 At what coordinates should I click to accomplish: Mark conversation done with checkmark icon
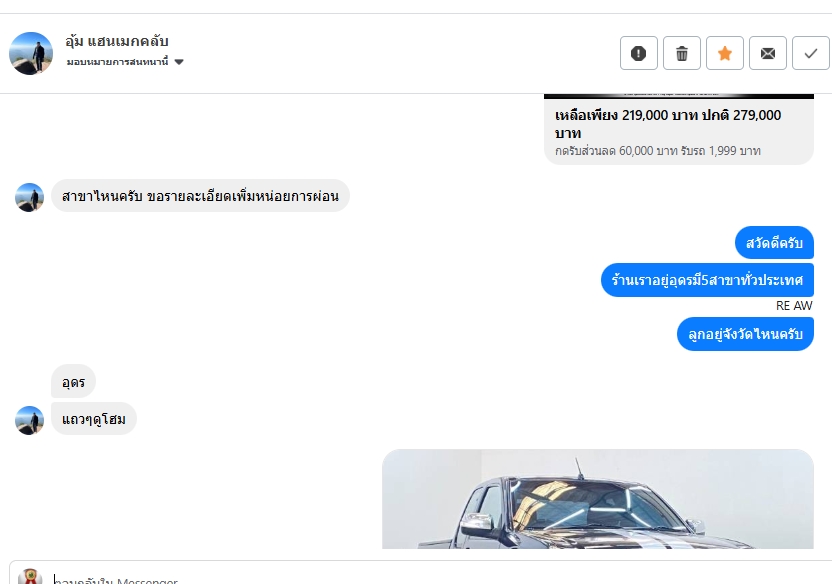(x=811, y=53)
